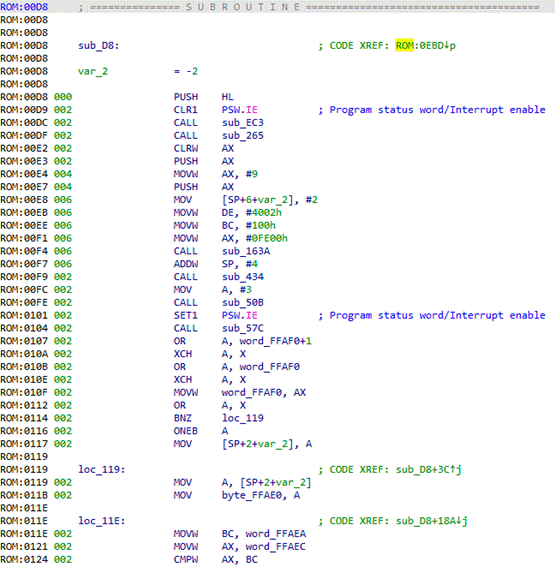Open the ROM:0EBD cross-reference link
Image resolution: width=555 pixels, height=573 pixels.
coord(425,46)
